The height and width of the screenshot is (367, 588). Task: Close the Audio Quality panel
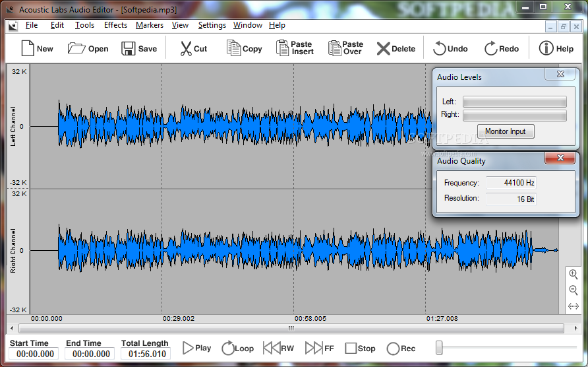pos(560,158)
